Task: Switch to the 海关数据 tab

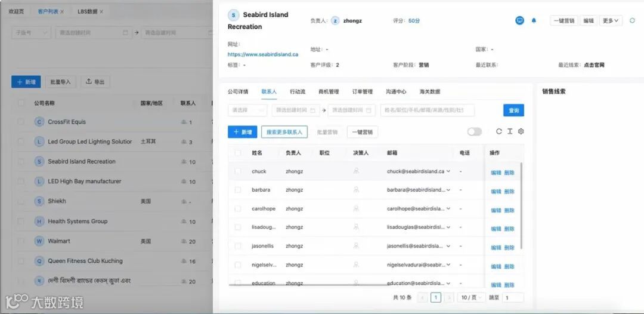Action: 429,92
